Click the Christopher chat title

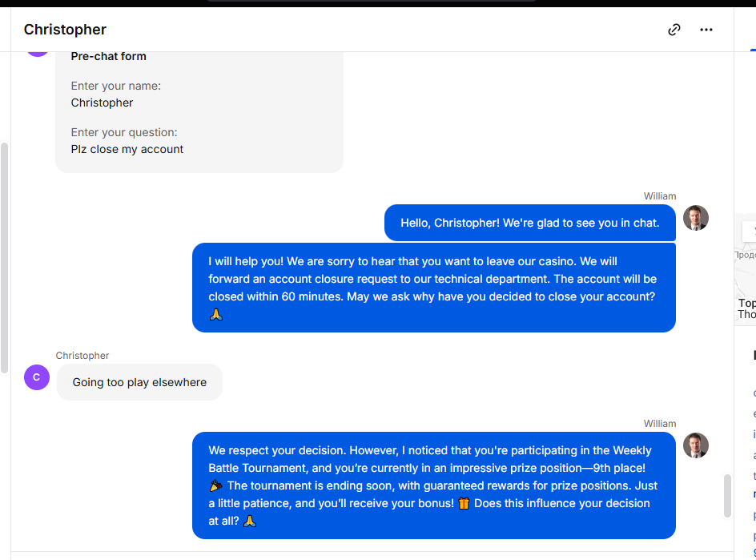pyautogui.click(x=65, y=30)
